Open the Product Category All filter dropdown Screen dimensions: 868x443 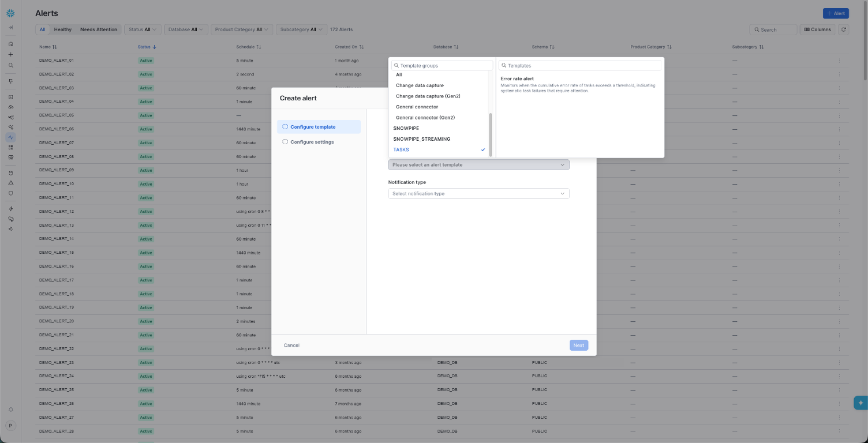(242, 29)
